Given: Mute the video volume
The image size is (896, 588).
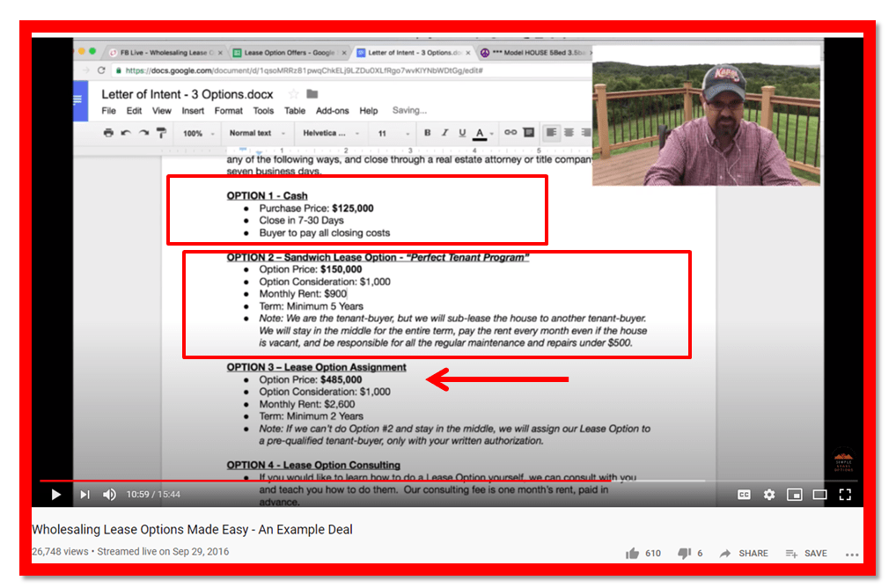Looking at the screenshot, I should [x=109, y=495].
